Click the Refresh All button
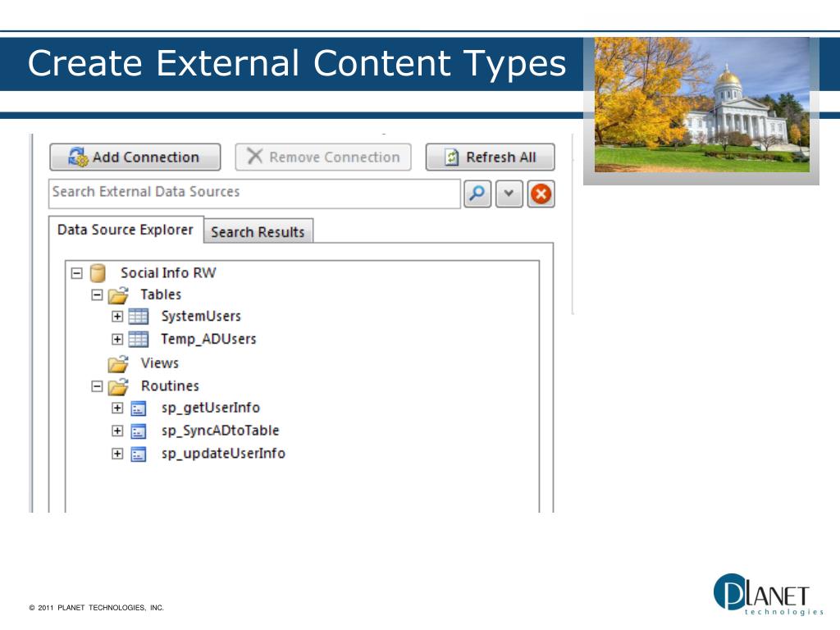The image size is (840, 630). [491, 157]
